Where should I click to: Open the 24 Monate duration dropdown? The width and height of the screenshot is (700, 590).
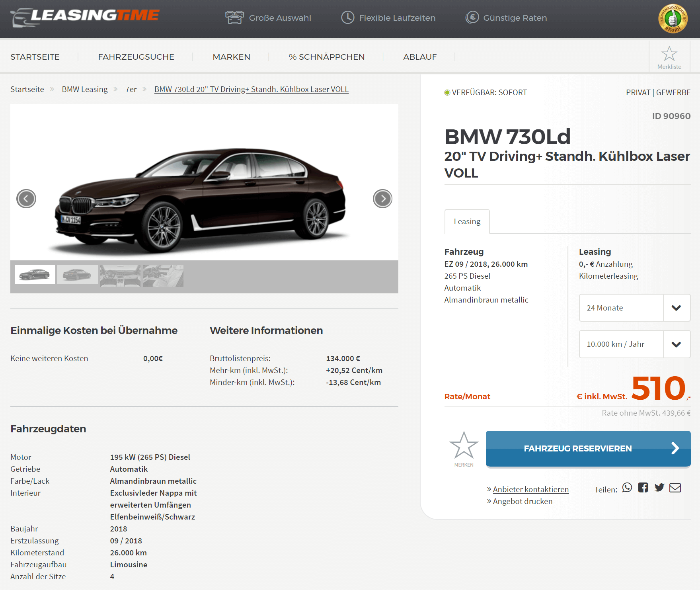[x=635, y=308]
